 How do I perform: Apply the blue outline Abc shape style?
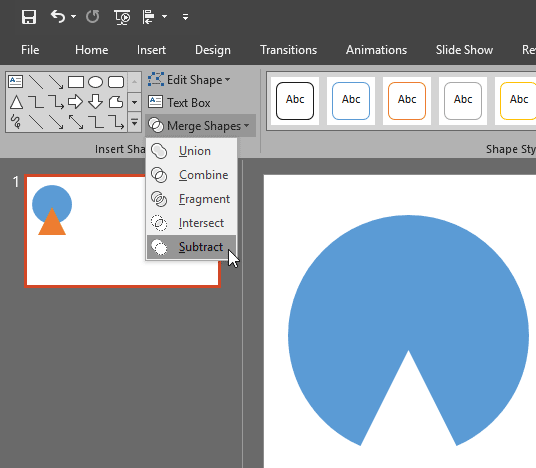[351, 101]
